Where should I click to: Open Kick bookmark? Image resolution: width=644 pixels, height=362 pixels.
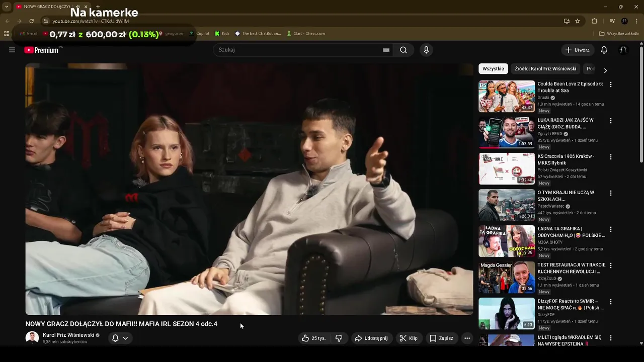[x=222, y=34]
